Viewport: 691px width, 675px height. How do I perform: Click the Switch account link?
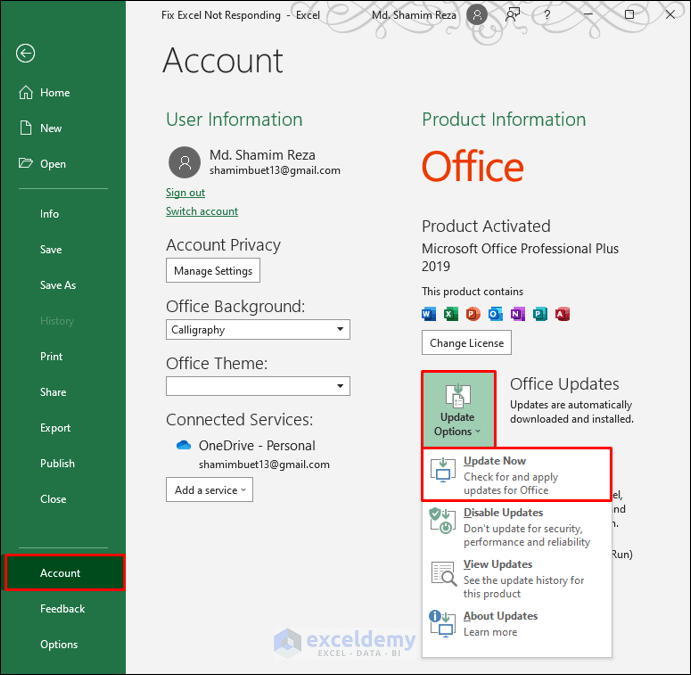202,211
